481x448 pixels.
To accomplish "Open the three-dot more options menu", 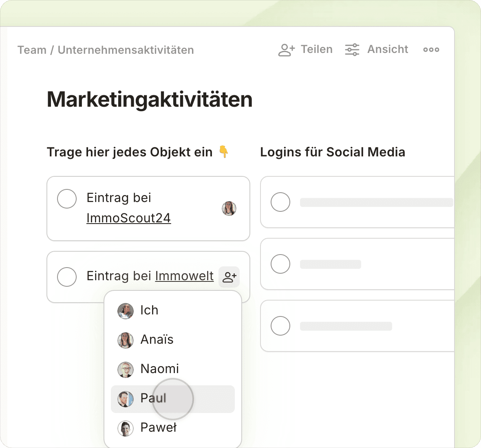I will point(431,50).
